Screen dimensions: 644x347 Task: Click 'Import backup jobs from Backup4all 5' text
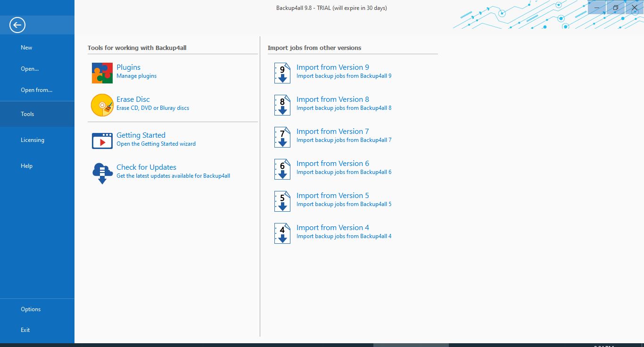click(344, 204)
